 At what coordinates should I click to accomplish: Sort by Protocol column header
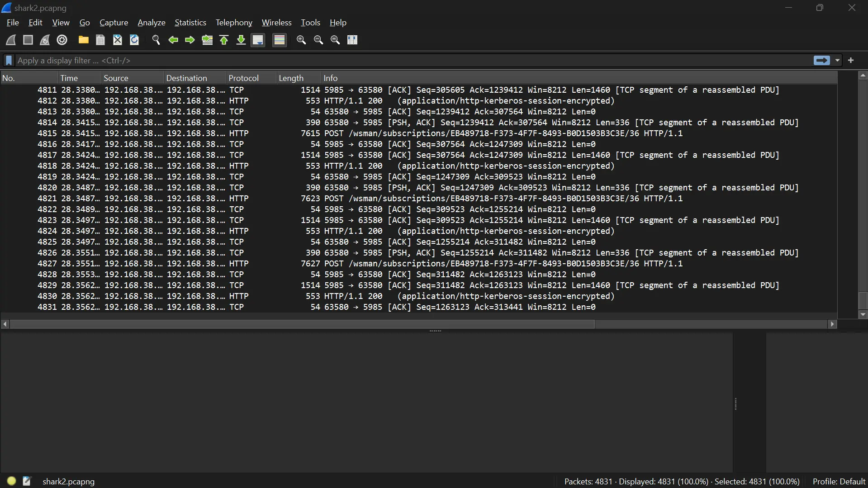pos(251,78)
